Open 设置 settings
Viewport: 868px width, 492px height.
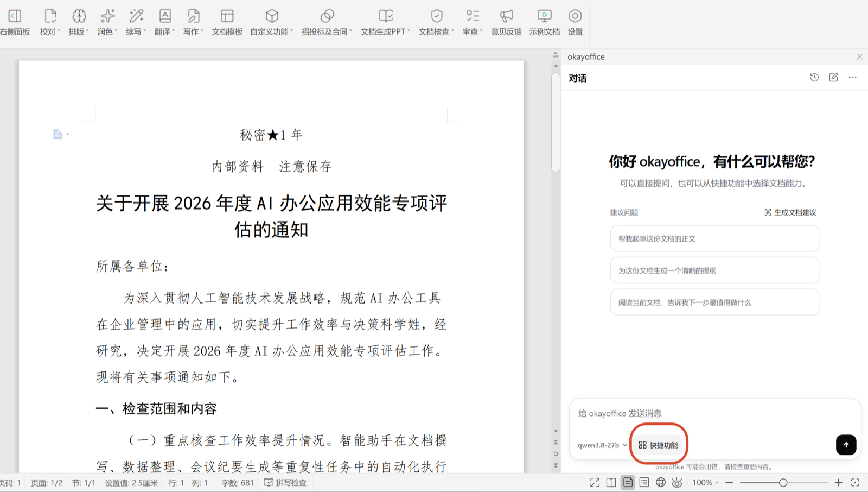575,22
